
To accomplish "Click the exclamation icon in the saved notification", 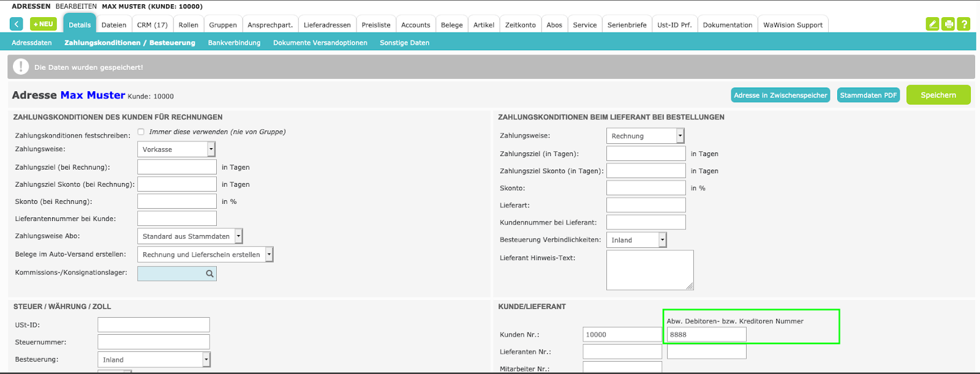I will (21, 67).
